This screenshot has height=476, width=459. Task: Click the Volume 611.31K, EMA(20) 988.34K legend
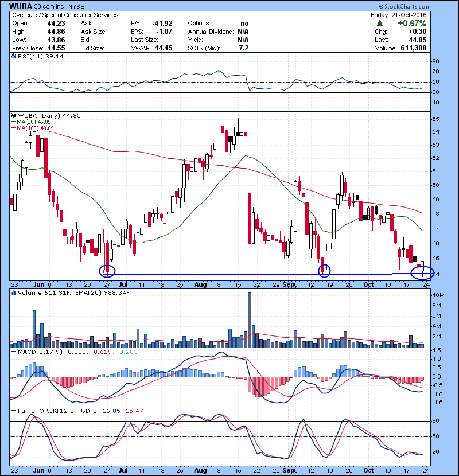pos(74,292)
